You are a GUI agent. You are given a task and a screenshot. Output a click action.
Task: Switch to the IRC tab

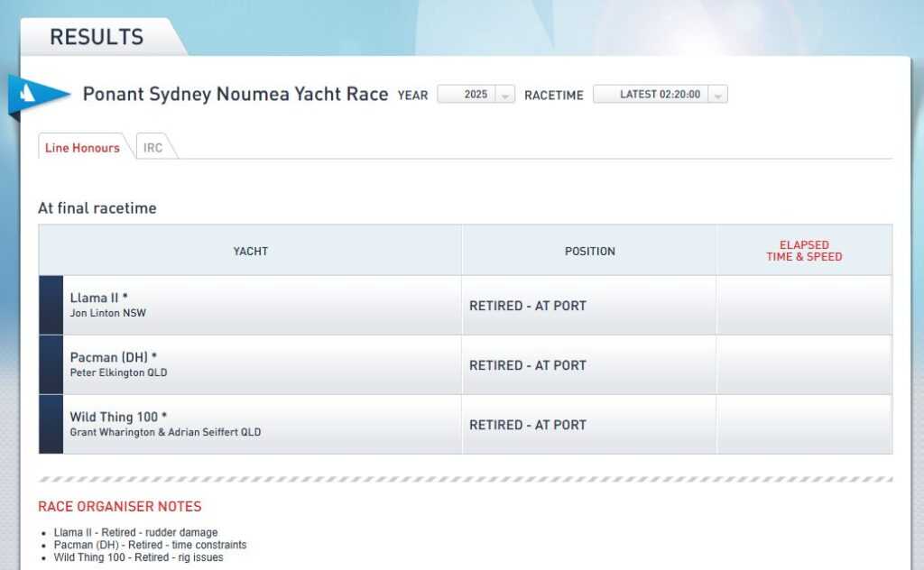point(153,148)
